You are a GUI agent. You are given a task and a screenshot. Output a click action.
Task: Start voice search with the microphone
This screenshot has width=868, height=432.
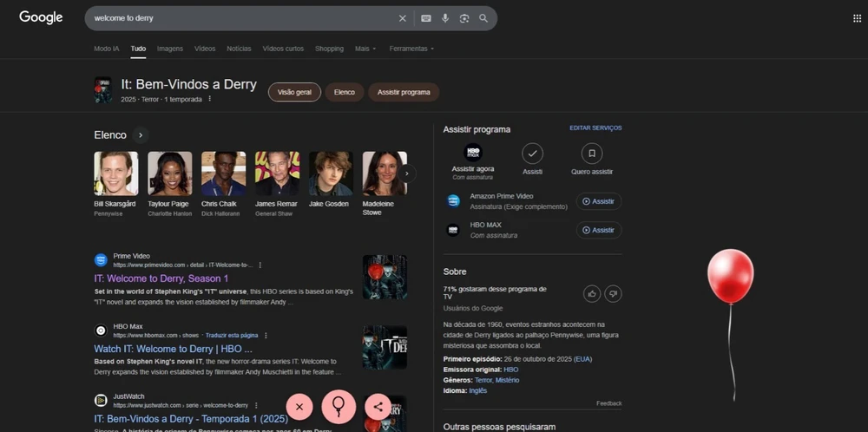[x=445, y=18]
